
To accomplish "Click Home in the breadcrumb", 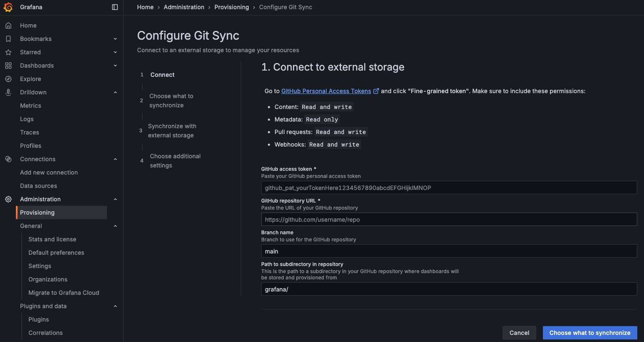I will point(145,7).
